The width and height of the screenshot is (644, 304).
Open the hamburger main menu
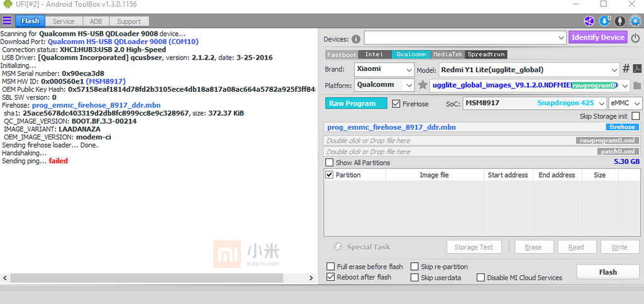coord(7,21)
